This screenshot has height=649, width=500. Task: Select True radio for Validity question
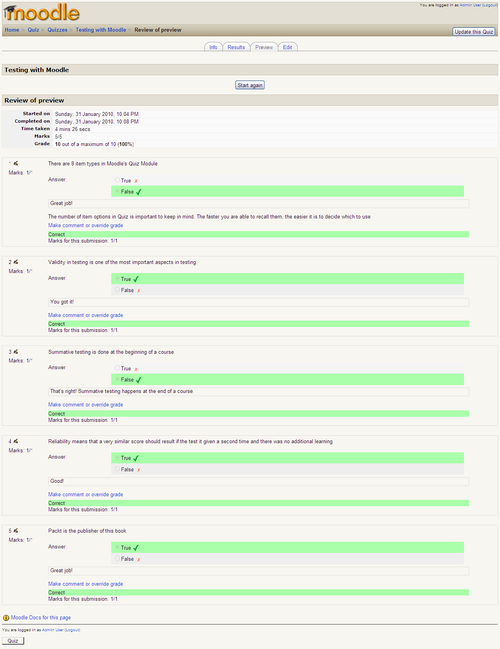click(x=117, y=279)
